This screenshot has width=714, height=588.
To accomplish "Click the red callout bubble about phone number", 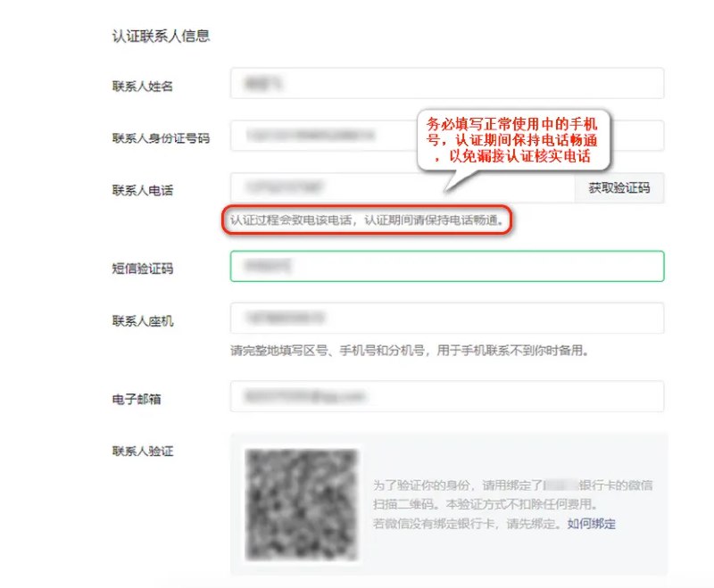I will (x=513, y=140).
